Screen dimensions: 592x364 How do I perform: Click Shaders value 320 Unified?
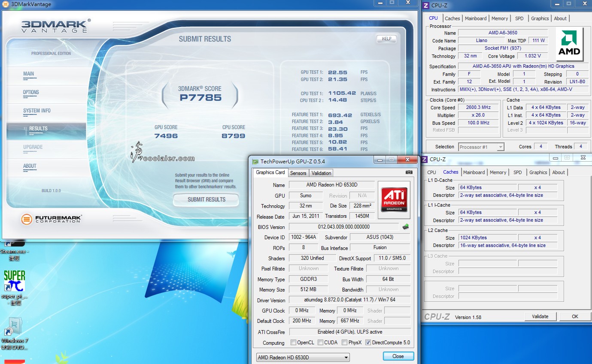[x=312, y=258]
